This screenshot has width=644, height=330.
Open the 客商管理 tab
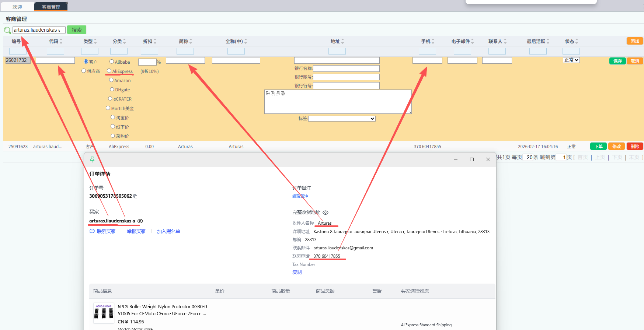(51, 7)
